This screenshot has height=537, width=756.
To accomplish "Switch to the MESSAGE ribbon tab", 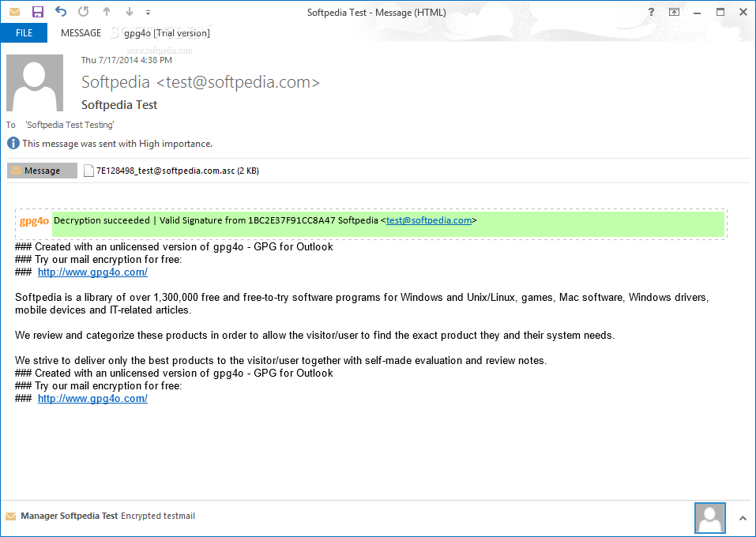I will (x=81, y=33).
